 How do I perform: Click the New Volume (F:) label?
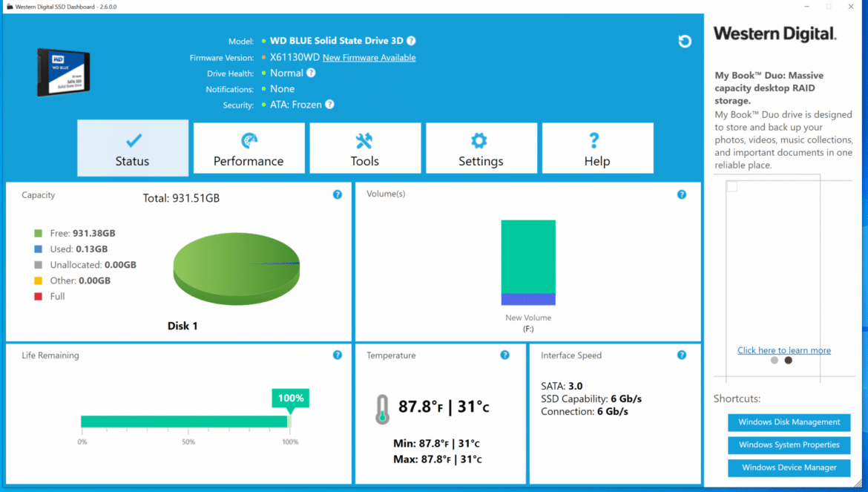[x=528, y=324]
